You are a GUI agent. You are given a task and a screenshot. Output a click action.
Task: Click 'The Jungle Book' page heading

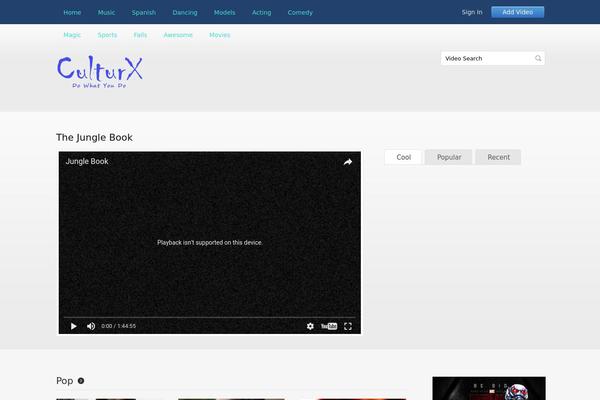coord(94,137)
